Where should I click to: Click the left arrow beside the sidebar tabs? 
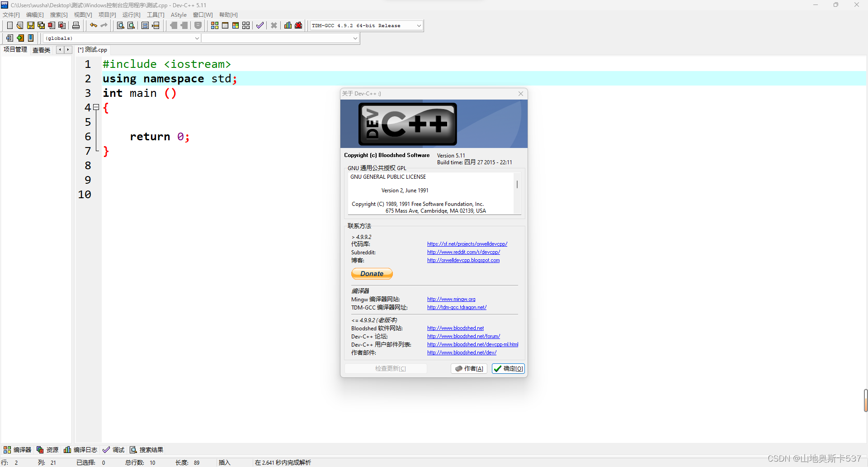tap(60, 50)
